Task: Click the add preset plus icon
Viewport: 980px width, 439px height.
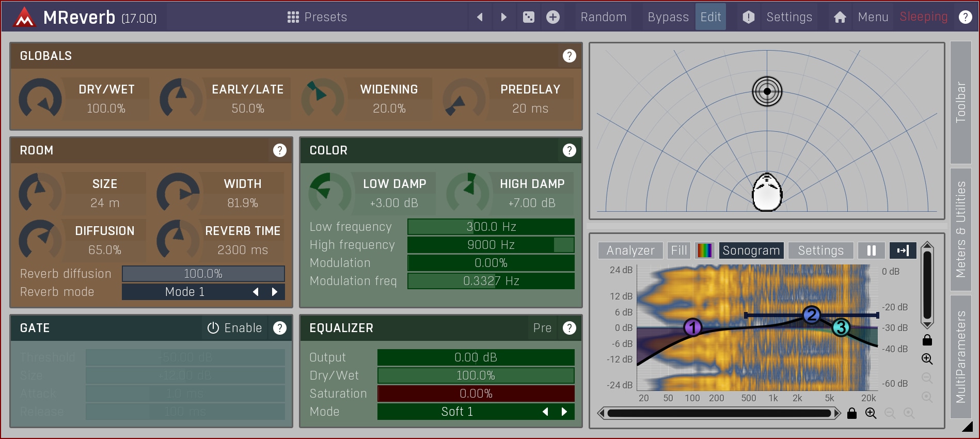Action: (553, 17)
